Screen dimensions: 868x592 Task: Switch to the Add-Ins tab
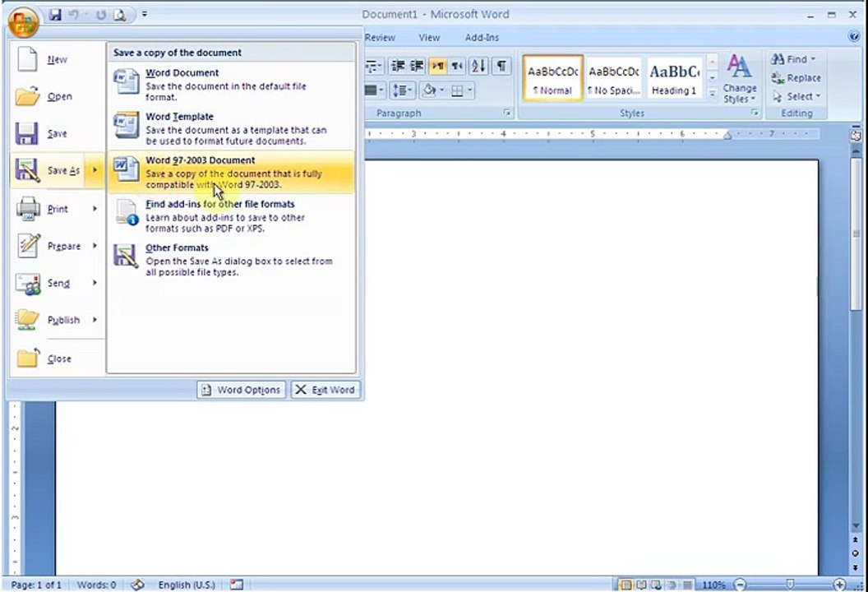point(482,38)
